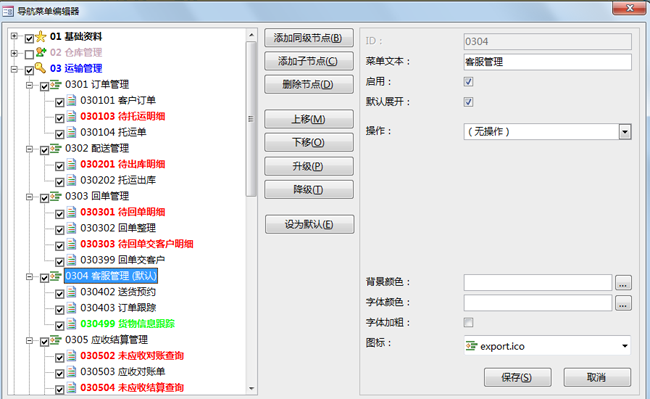650x399 pixels.
Task: Collapse the 0304 客服管理 node
Action: click(x=29, y=276)
